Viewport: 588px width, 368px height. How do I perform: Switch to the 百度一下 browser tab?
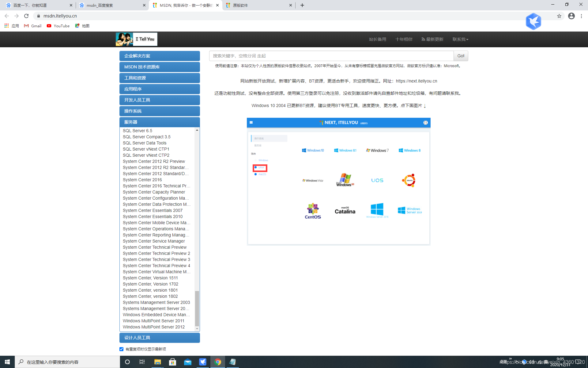coord(39,5)
